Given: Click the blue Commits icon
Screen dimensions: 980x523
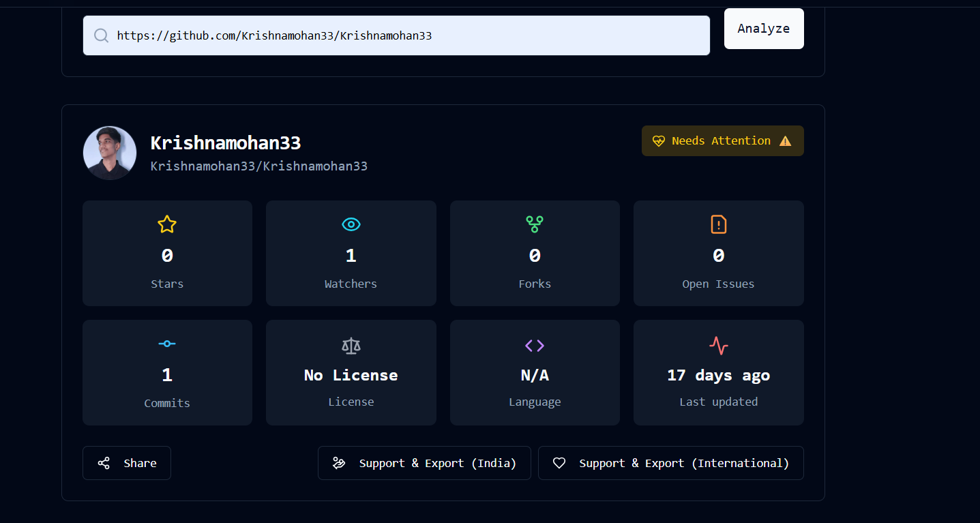Looking at the screenshot, I should coord(167,344).
